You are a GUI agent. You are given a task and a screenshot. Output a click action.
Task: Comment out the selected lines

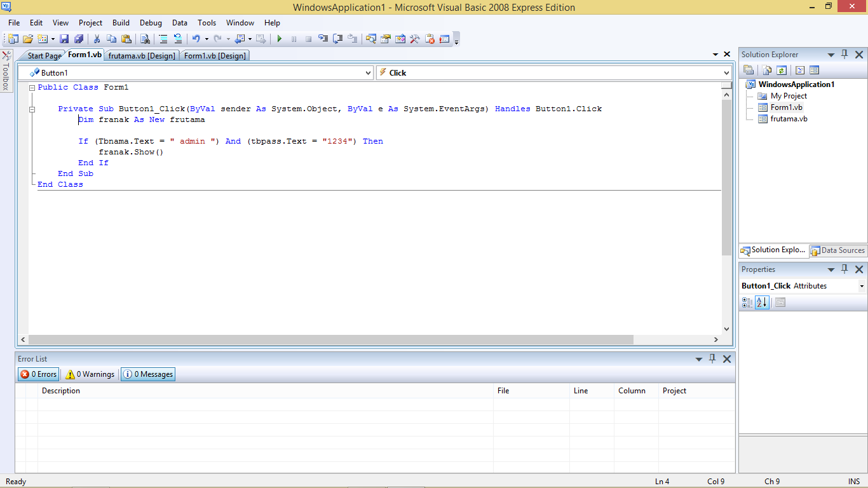[x=163, y=39]
